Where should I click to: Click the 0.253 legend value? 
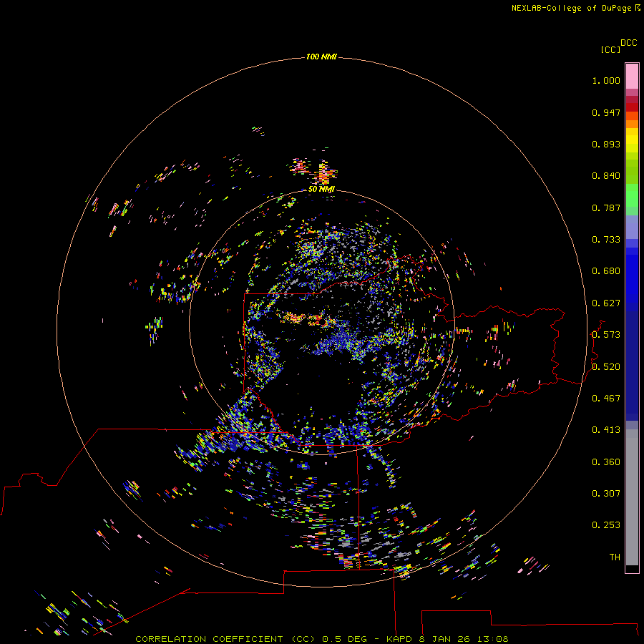coord(606,525)
